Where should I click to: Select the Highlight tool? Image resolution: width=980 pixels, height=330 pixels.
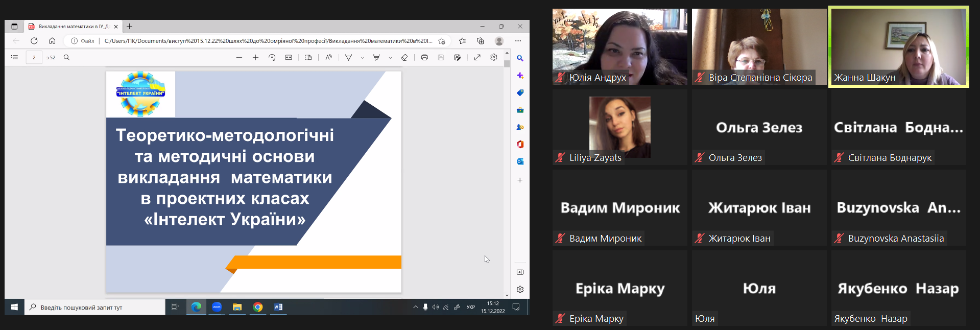pos(376,57)
